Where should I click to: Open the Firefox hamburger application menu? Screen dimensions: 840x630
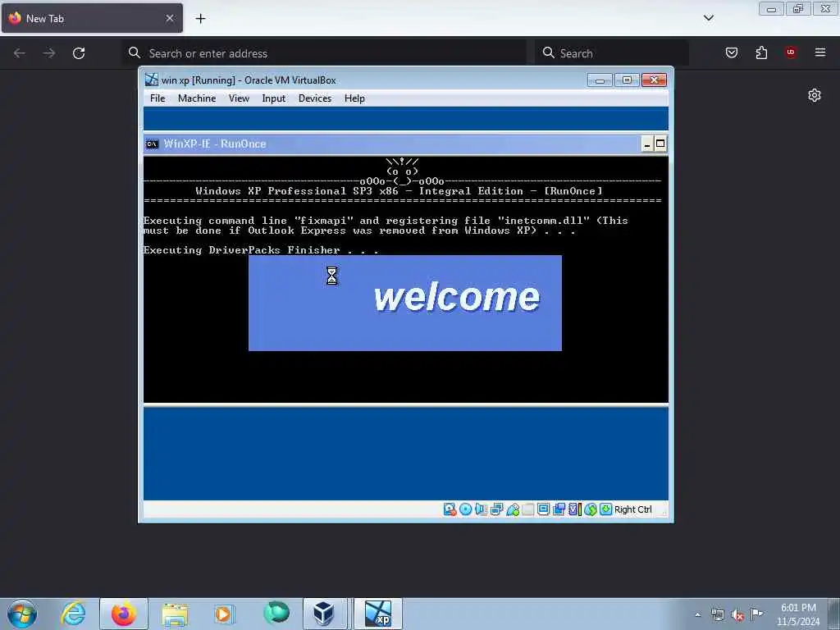click(x=820, y=52)
